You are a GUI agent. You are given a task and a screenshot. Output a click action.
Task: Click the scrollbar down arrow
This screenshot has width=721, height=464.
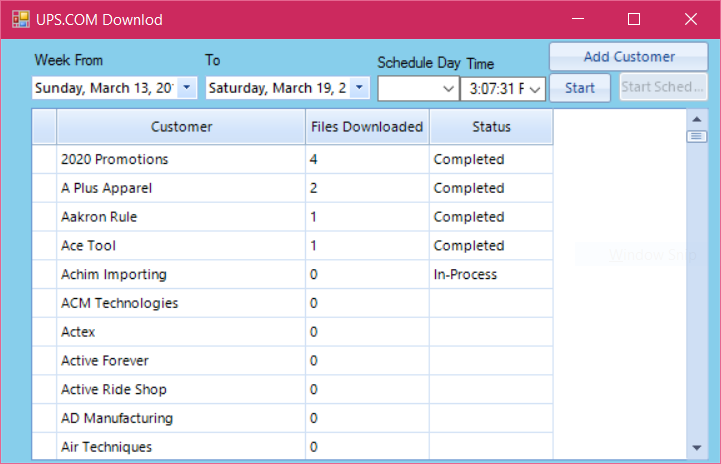click(x=696, y=448)
